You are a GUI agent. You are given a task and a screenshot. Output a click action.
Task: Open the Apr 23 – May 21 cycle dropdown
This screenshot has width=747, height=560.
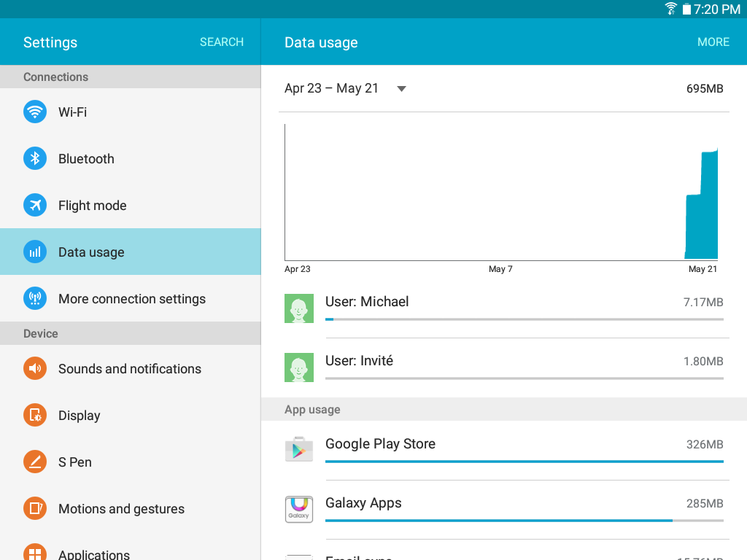(x=345, y=88)
